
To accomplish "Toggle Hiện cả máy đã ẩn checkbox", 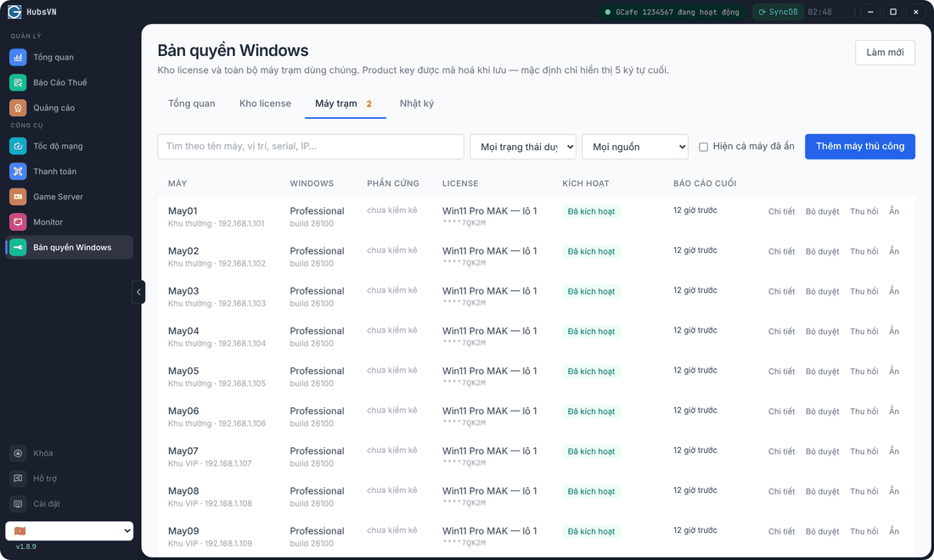I will pyautogui.click(x=704, y=147).
